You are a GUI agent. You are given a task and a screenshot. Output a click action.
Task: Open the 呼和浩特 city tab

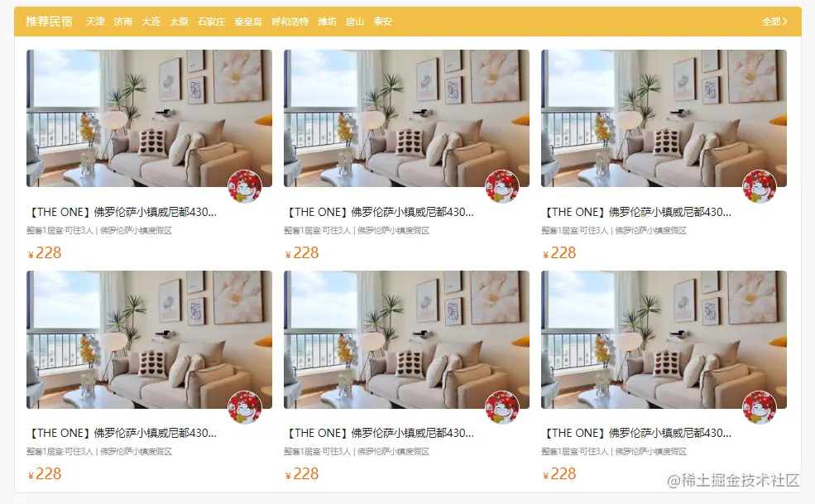coord(290,22)
